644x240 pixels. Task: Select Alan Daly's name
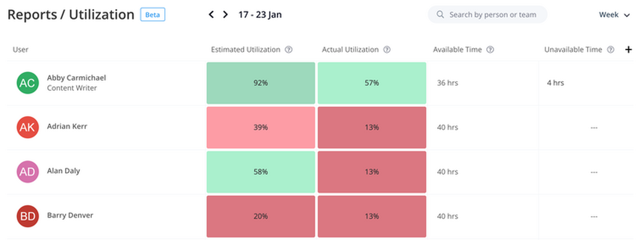point(64,171)
